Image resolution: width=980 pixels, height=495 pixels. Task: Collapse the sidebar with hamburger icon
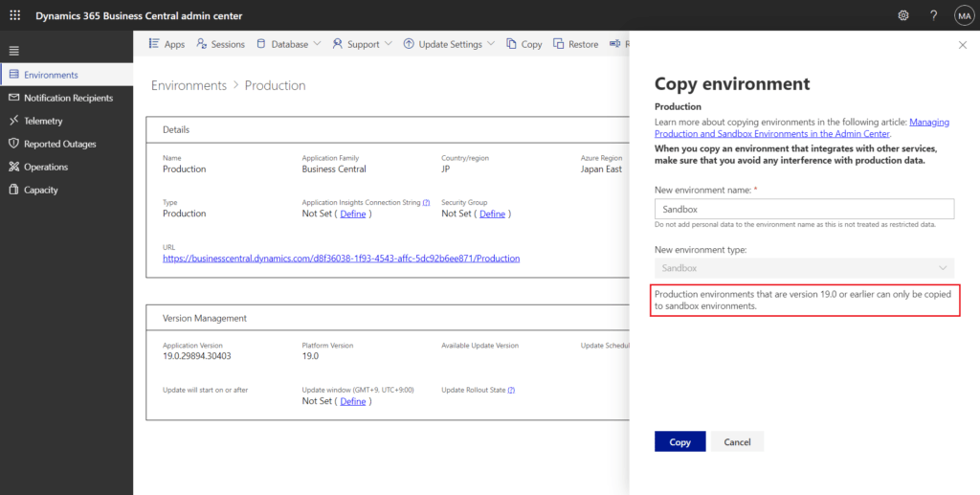(x=13, y=52)
